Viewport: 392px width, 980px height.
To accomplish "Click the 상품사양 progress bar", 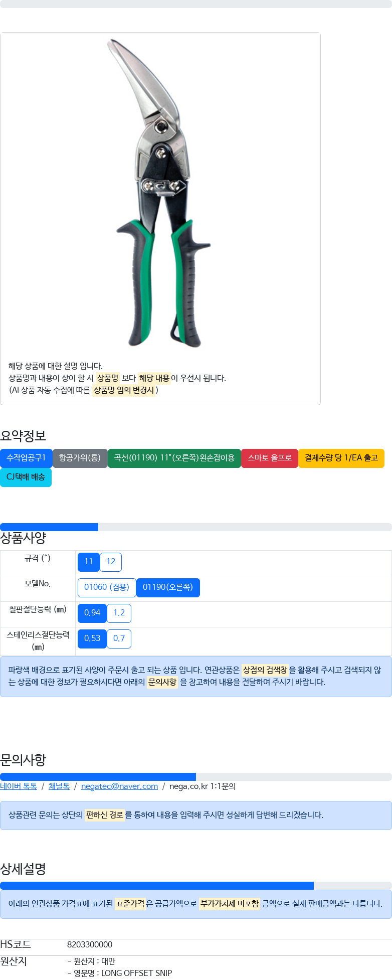I will pyautogui.click(x=196, y=527).
